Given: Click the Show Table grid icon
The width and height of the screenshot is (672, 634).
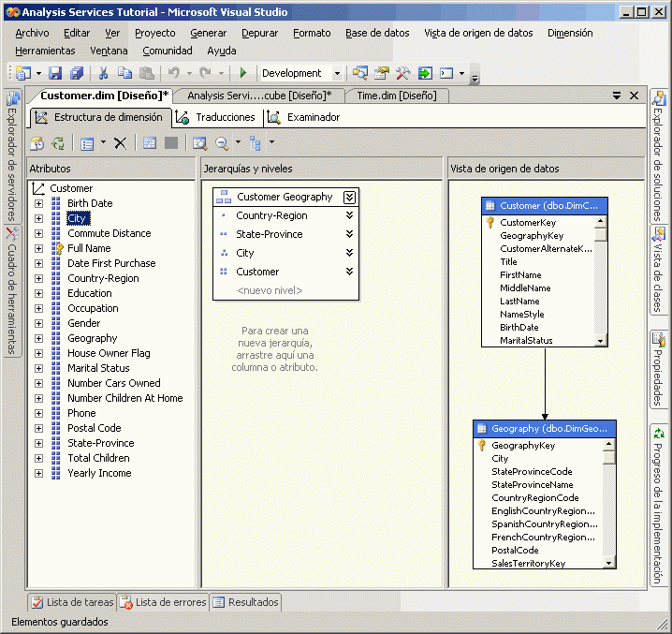Looking at the screenshot, I should point(150,142).
